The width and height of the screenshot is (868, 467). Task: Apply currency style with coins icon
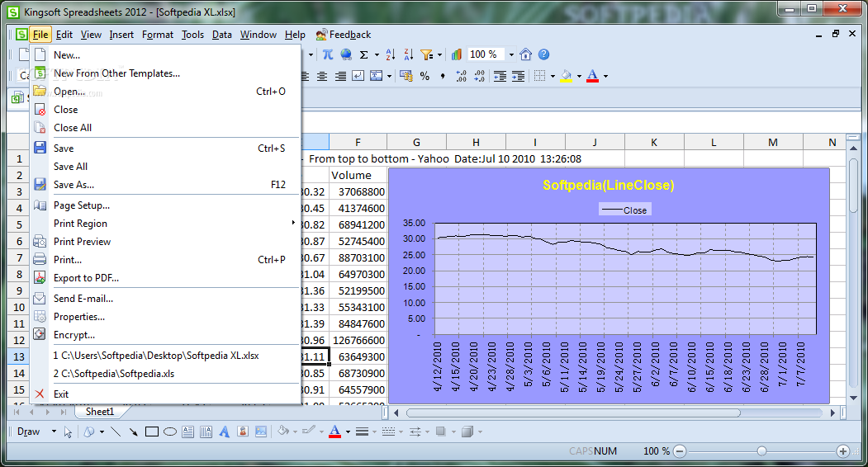coord(406,76)
